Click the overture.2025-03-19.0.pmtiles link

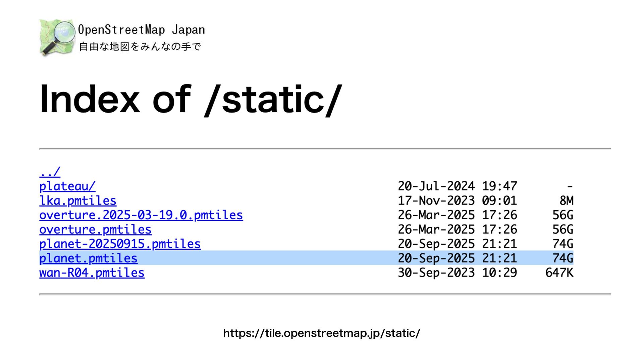pos(141,215)
